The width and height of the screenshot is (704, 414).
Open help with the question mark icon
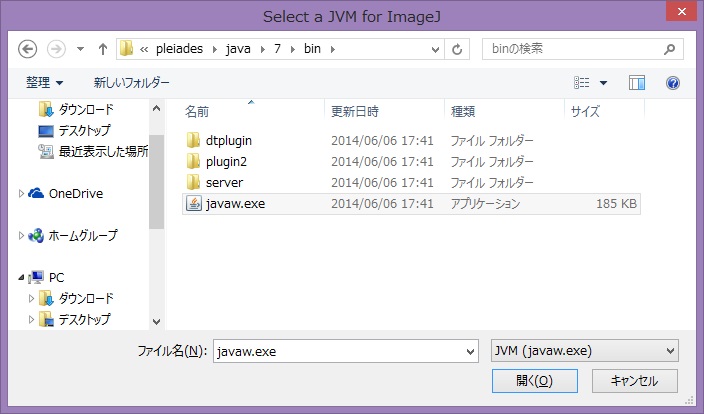tap(673, 83)
